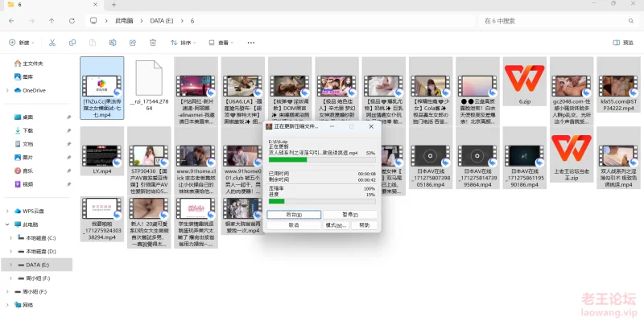Open the 排序 (Sort) dropdown
This screenshot has width=644, height=321.
184,43
